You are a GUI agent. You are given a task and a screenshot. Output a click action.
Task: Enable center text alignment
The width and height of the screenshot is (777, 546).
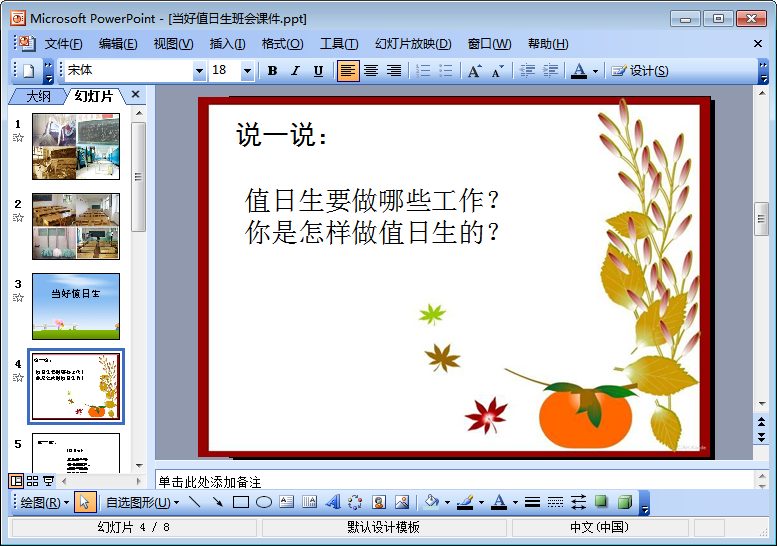click(371, 71)
